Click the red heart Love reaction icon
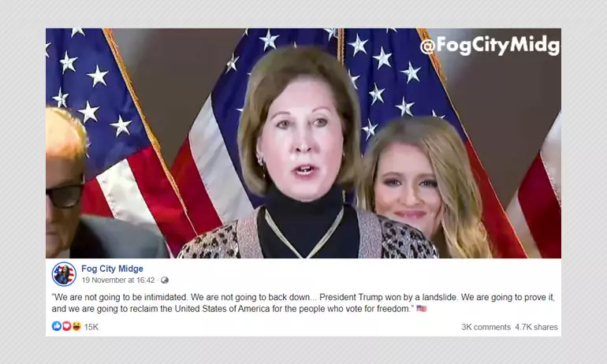607x364 pixels. click(66, 326)
